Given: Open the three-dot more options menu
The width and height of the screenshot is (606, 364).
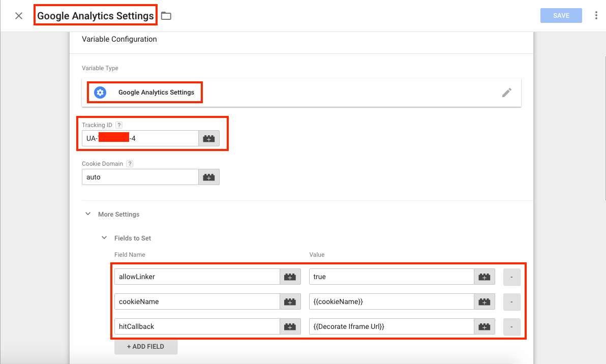Looking at the screenshot, I should [x=596, y=15].
